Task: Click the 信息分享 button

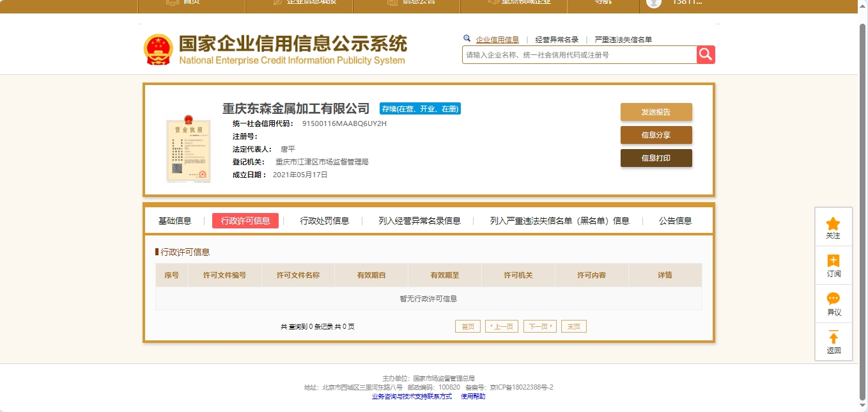Action: (x=656, y=135)
